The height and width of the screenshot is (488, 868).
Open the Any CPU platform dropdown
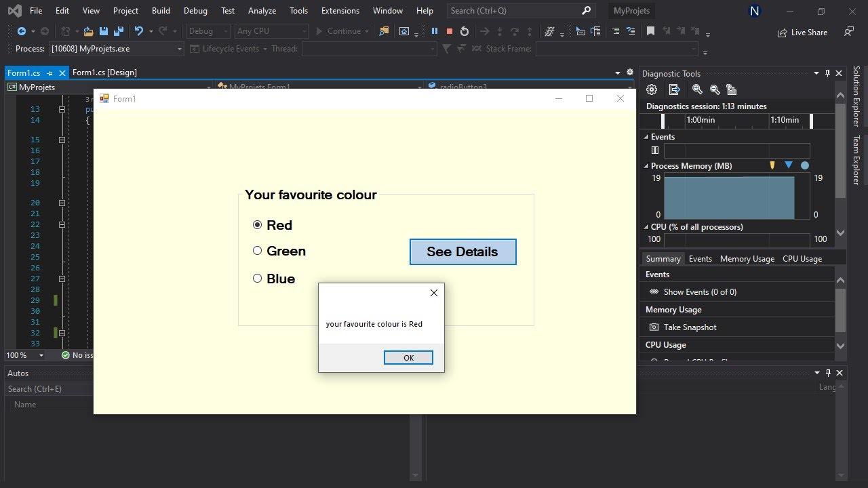tap(271, 31)
